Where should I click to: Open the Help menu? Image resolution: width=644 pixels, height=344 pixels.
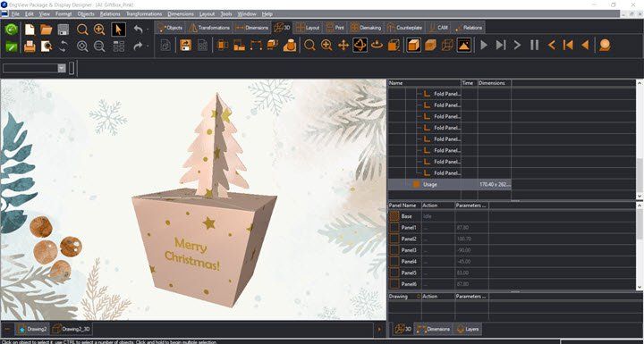click(x=267, y=14)
